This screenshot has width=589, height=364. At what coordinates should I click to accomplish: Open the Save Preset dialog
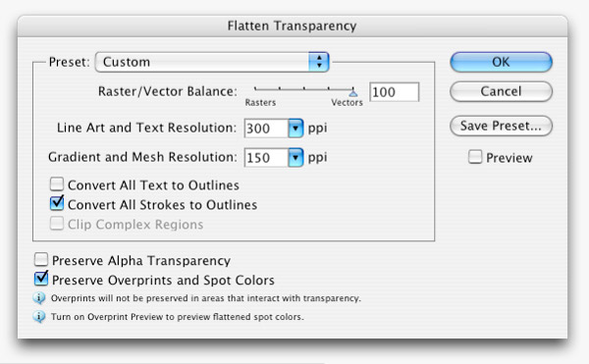click(501, 126)
